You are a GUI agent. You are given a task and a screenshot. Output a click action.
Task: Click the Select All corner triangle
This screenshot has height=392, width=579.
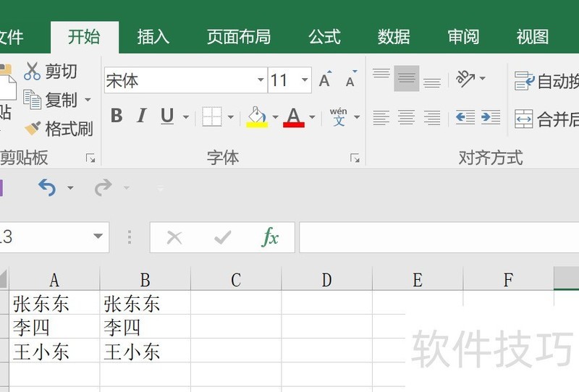(x=3, y=279)
